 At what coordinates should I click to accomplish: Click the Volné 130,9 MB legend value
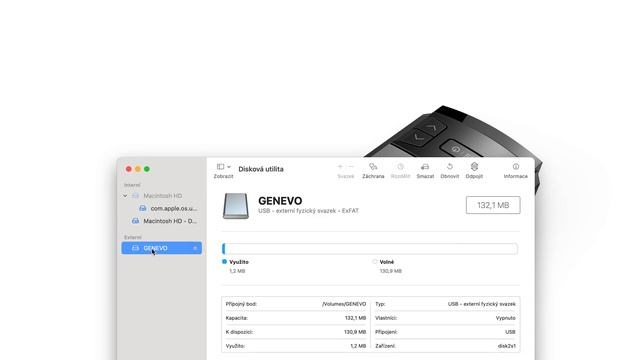click(x=391, y=271)
